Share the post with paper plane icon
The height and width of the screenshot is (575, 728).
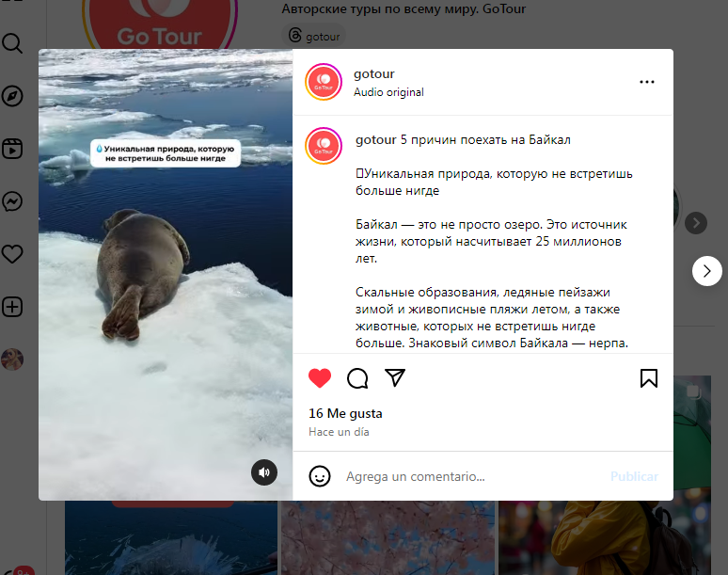395,377
